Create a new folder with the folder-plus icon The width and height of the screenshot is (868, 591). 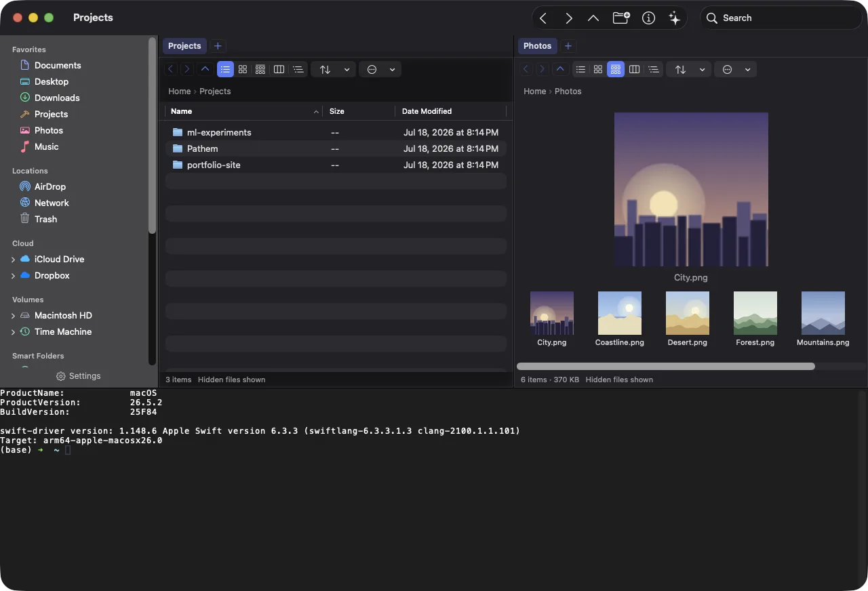click(x=621, y=18)
